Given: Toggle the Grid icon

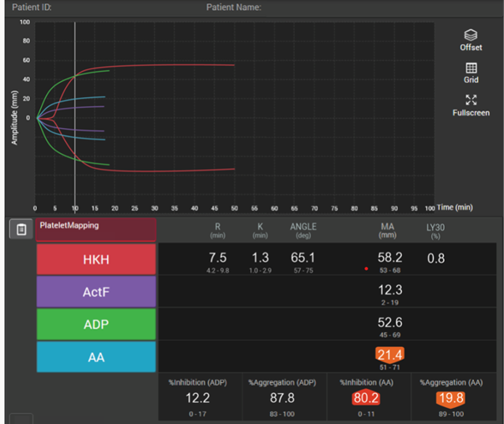Looking at the screenshot, I should [471, 68].
